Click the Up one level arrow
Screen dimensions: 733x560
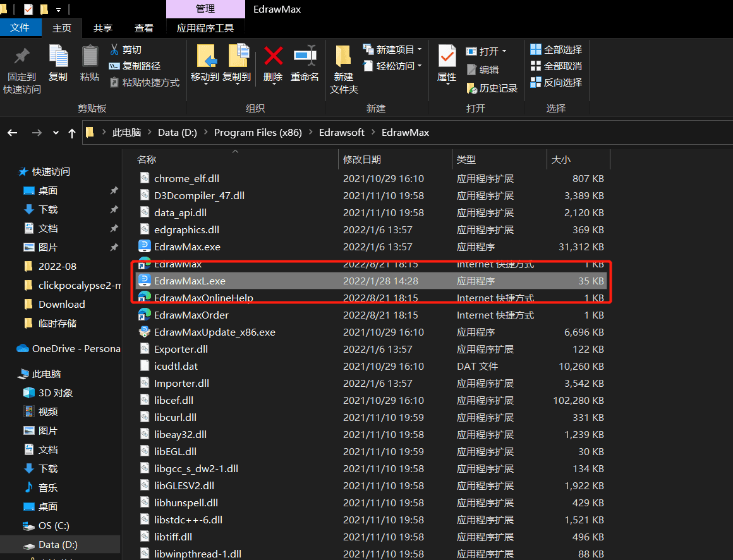72,133
